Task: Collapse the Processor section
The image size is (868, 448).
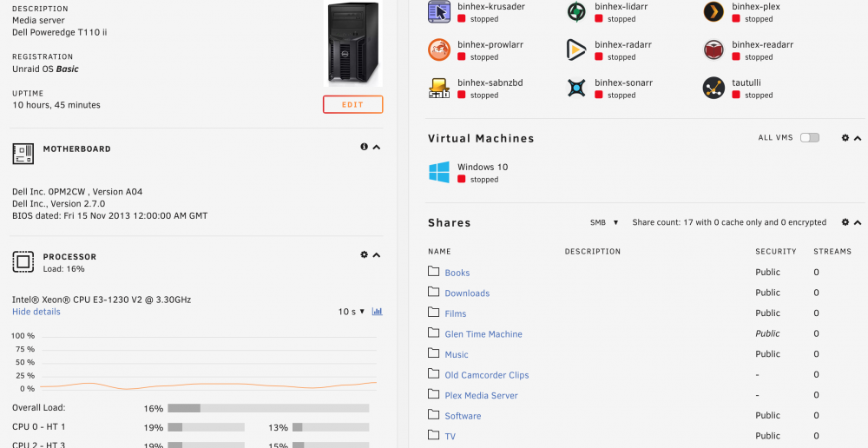Action: point(377,255)
